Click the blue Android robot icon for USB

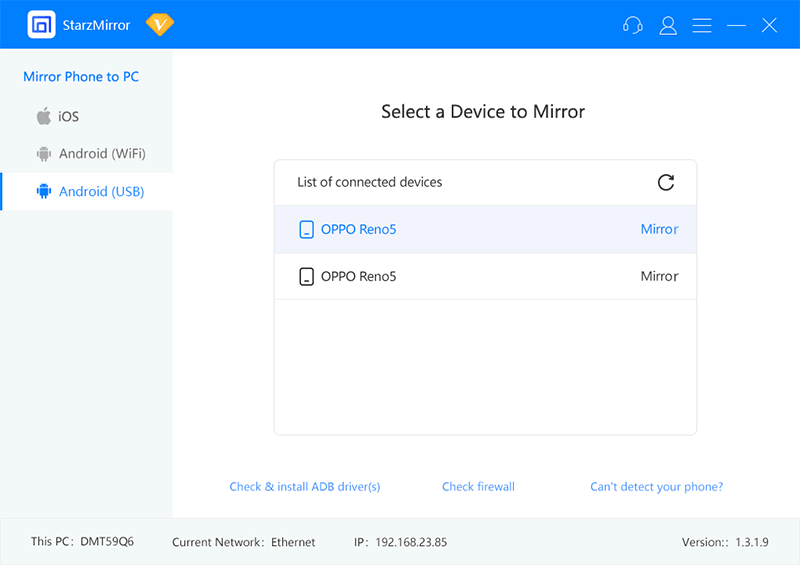[x=44, y=191]
